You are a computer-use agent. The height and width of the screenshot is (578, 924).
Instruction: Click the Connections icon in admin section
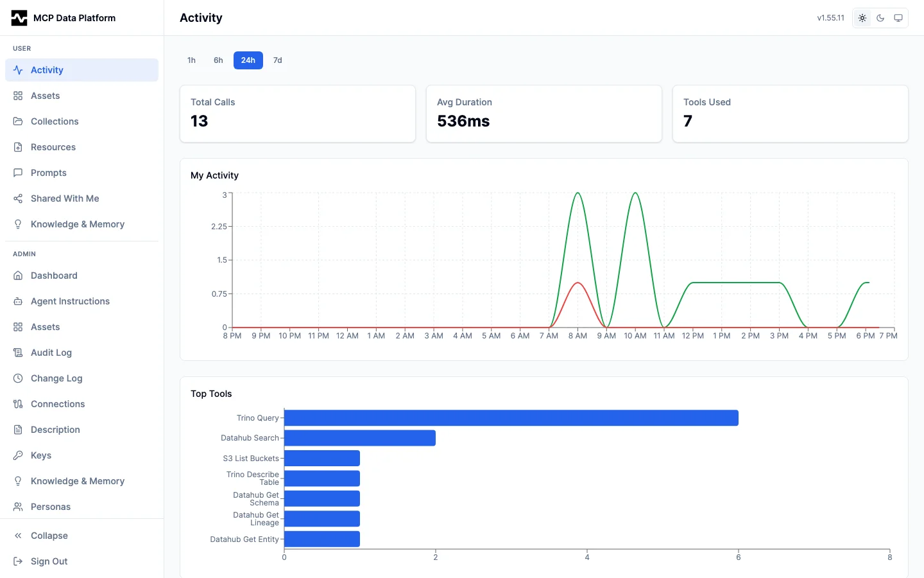point(18,404)
